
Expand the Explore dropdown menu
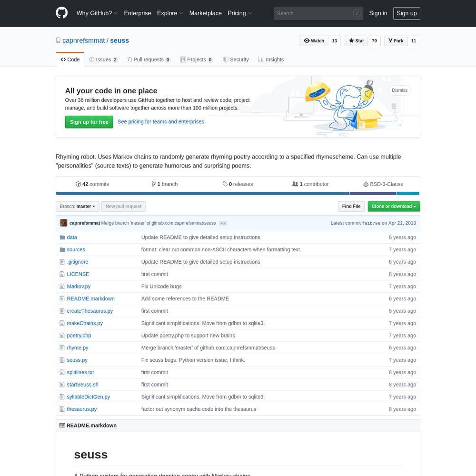(x=170, y=13)
